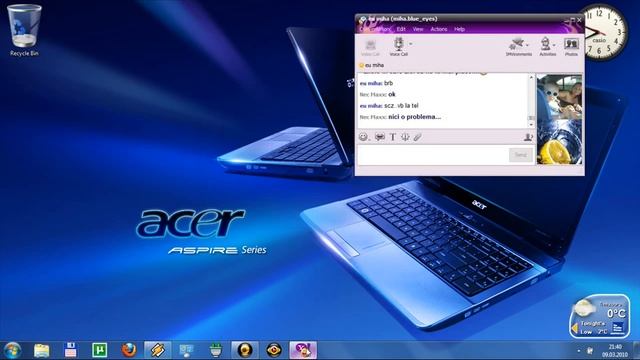Open the floppy disk icon on taskbar

coord(71,350)
